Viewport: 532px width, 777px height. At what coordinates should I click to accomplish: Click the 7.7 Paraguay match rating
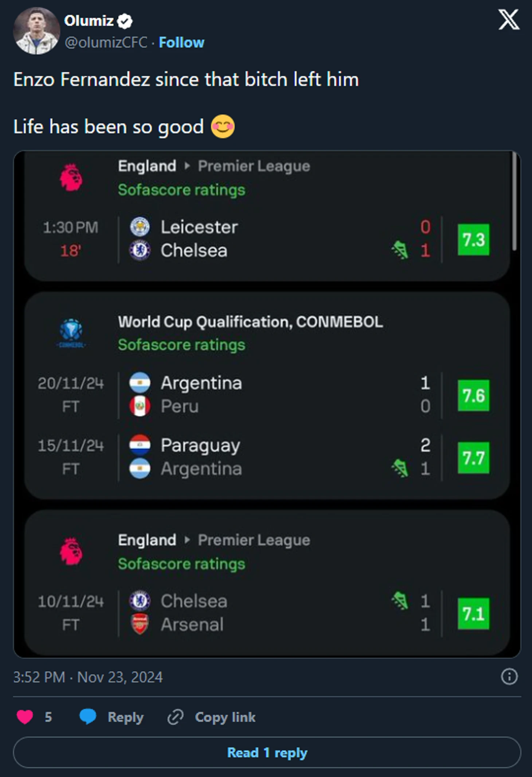pos(473,458)
